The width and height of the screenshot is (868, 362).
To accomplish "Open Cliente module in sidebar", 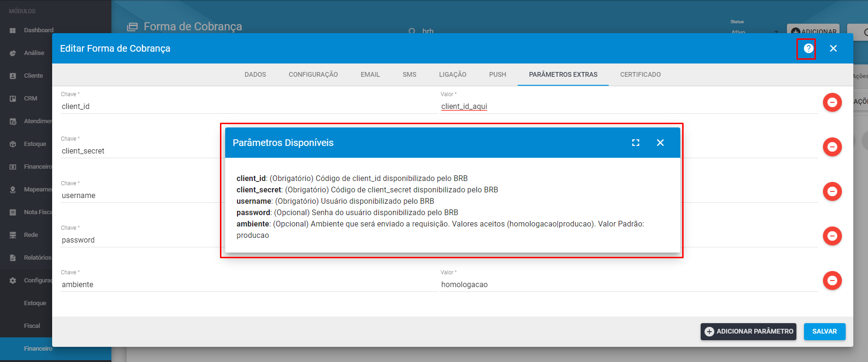I will tap(33, 75).
